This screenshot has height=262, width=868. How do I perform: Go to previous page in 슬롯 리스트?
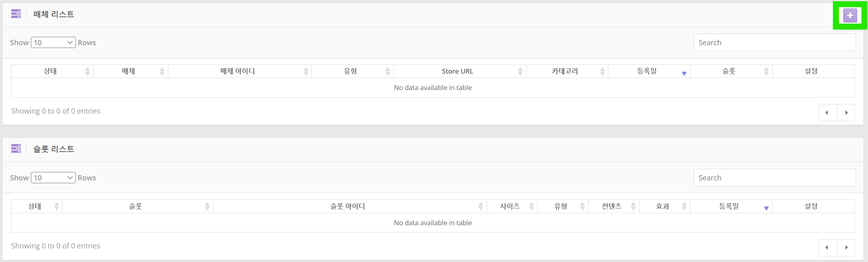[828, 248]
